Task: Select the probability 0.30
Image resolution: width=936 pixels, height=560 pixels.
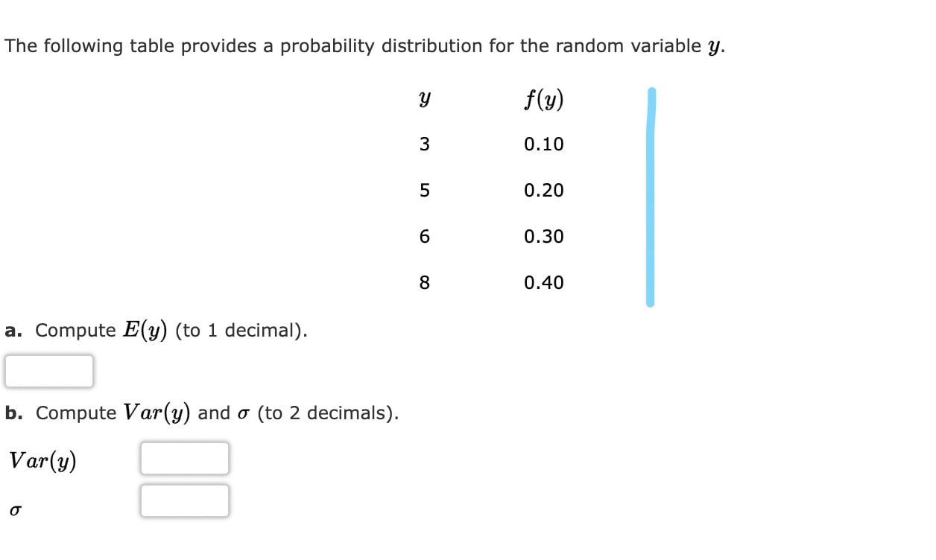Action: [543, 236]
